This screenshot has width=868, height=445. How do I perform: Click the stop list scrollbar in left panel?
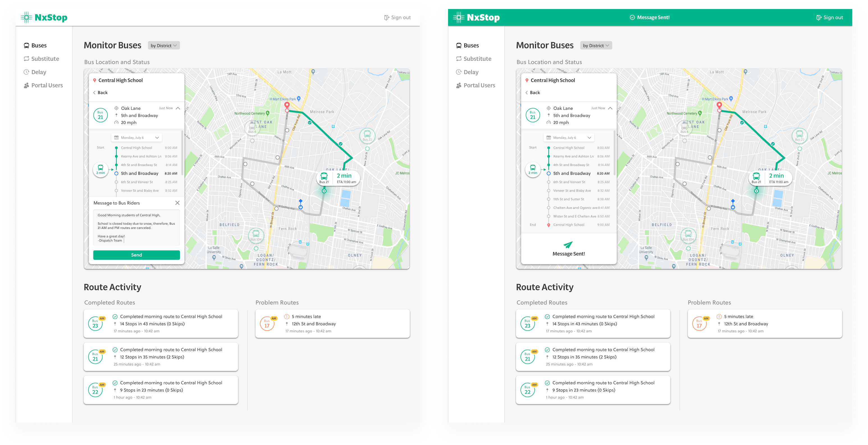coord(182,153)
